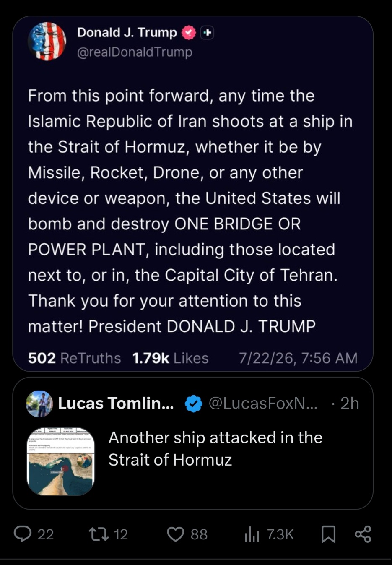Screen dimensions: 392x565
Task: Click the 7/22/26, 7:56 AM timestamp
Action: pos(298,358)
